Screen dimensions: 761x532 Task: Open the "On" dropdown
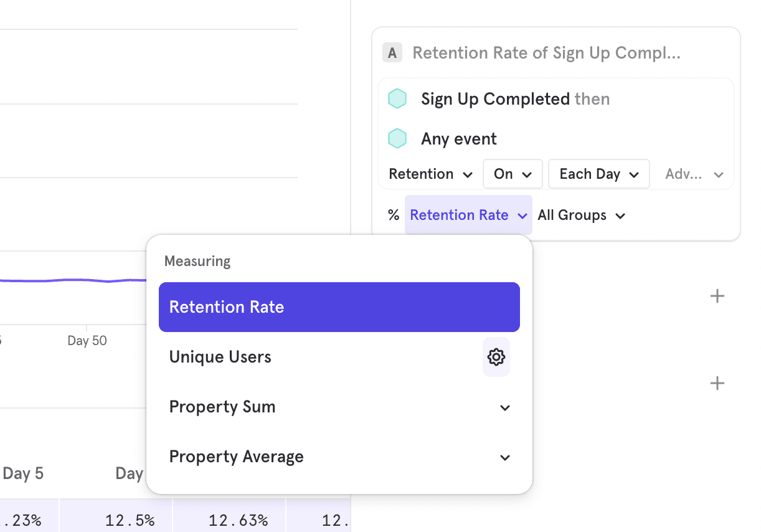(513, 174)
